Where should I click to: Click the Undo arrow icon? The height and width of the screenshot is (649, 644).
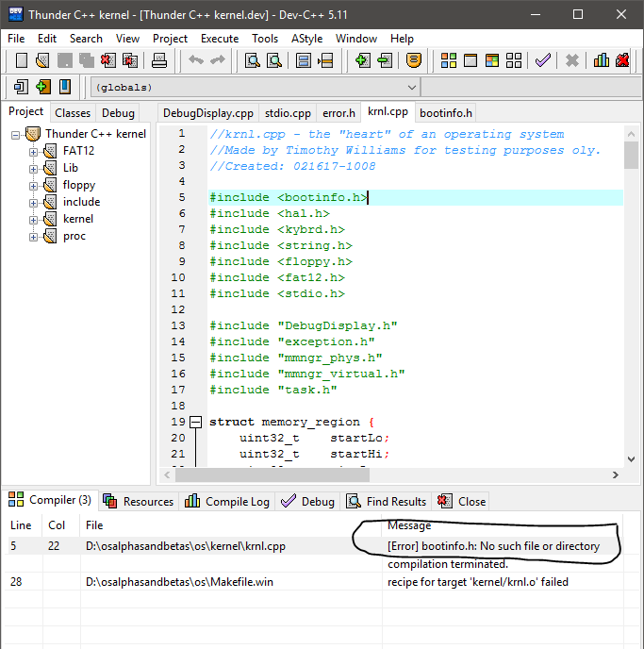196,60
